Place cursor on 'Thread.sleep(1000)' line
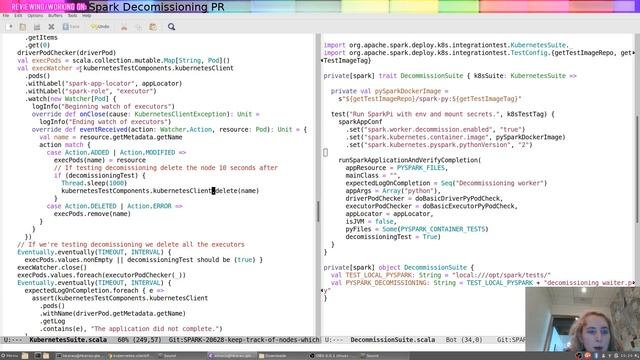The width and height of the screenshot is (640, 360). 94,183
